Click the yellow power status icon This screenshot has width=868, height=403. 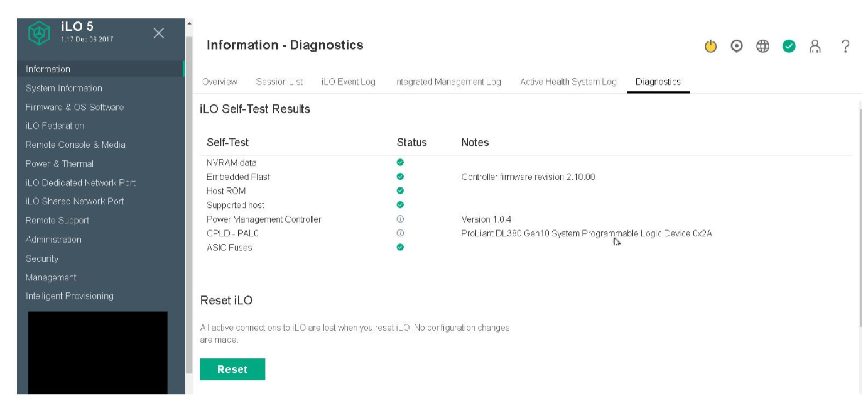click(x=710, y=46)
